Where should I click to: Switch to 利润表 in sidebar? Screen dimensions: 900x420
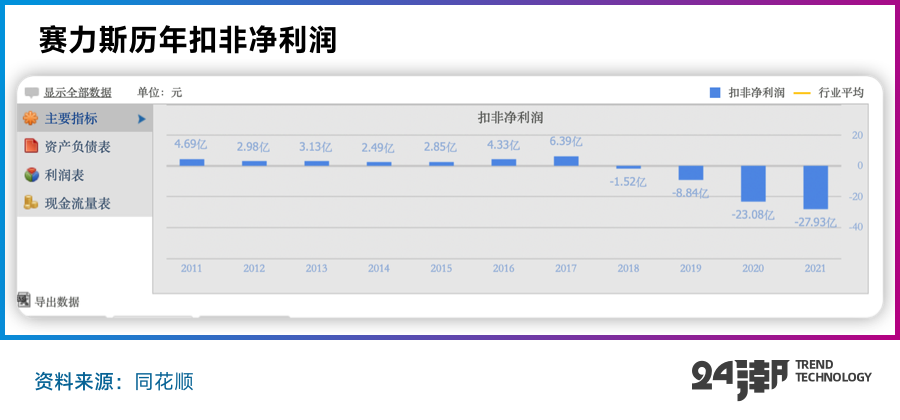point(85,175)
